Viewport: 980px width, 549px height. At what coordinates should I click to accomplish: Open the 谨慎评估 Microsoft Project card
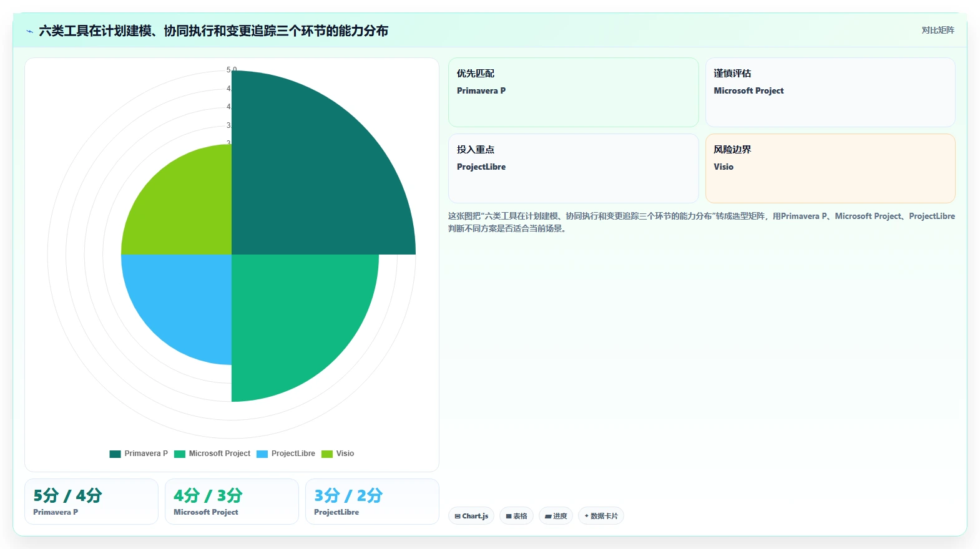pyautogui.click(x=830, y=92)
